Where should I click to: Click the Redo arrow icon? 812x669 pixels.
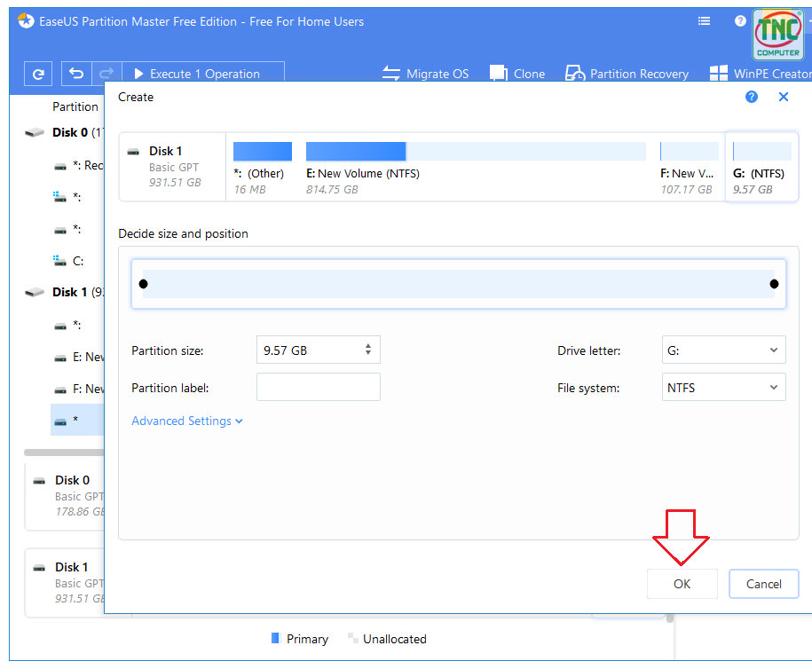[106, 74]
